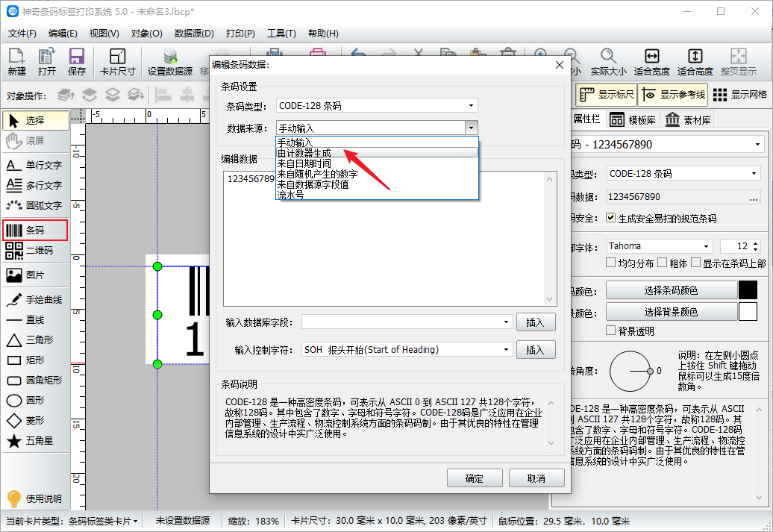Image resolution: width=773 pixels, height=532 pixels.
Task: Select the Multi-line text tool
Action: [x=36, y=185]
